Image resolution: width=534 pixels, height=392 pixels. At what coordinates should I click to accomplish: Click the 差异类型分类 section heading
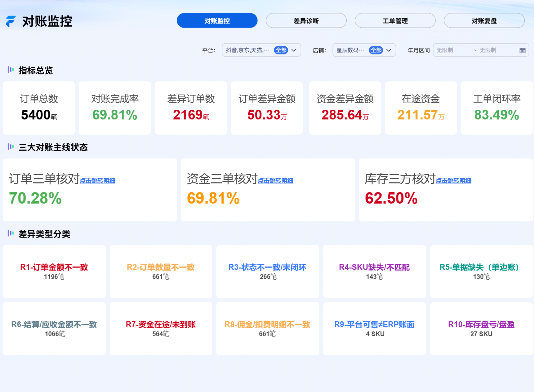[44, 234]
